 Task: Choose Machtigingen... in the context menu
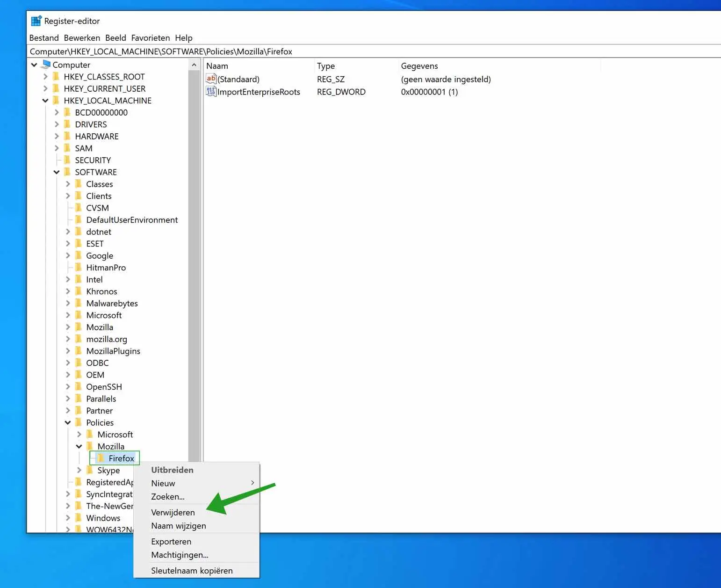point(196,555)
